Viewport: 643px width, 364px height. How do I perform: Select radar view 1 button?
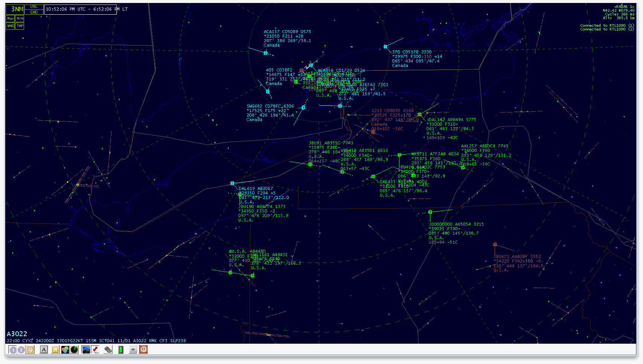tap(13, 350)
